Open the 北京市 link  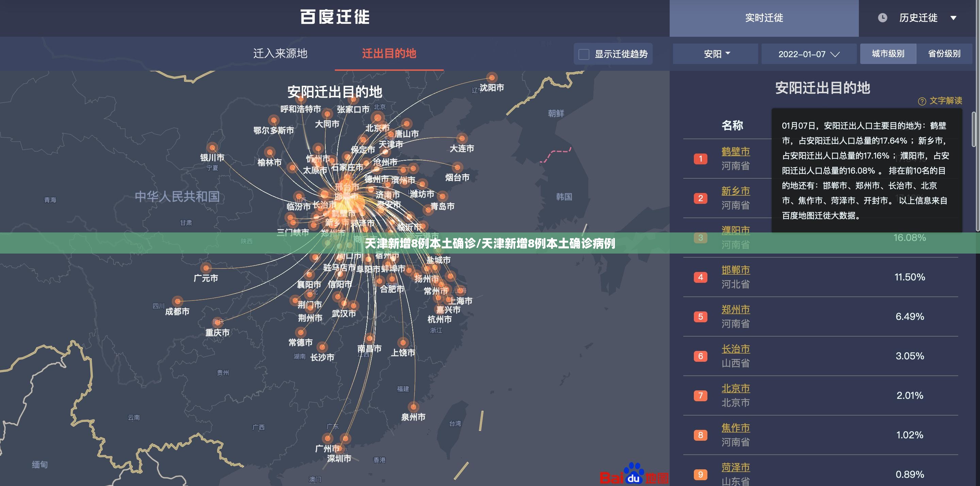[735, 389]
